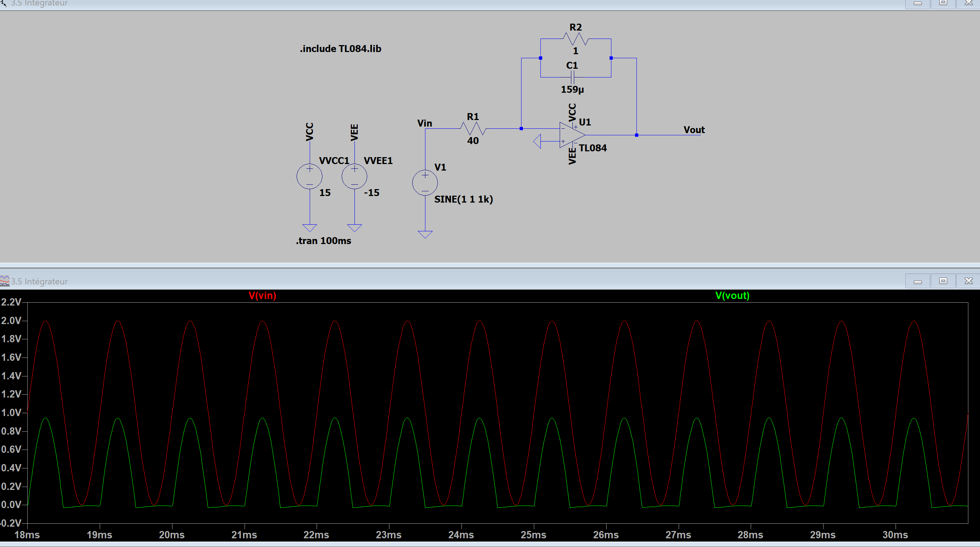The height and width of the screenshot is (547, 980).
Task: Click the 1.0V vertical axis label
Action: click(x=11, y=412)
